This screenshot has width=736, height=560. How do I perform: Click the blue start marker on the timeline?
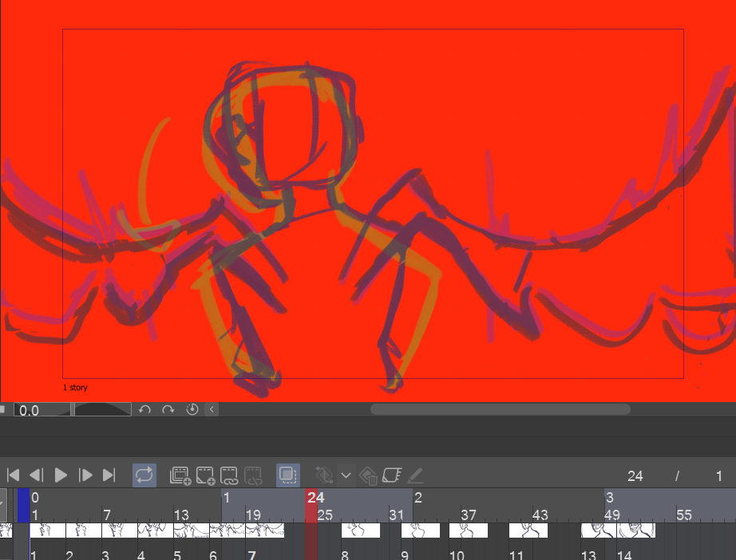(x=23, y=505)
